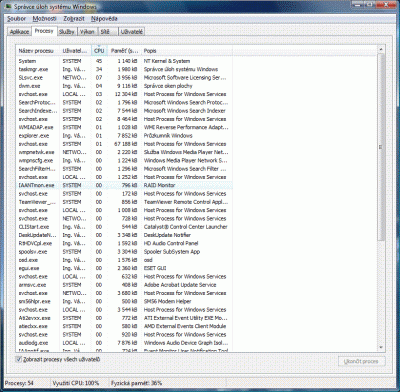Toggle show processes from all users checkbox

pyautogui.click(x=19, y=359)
